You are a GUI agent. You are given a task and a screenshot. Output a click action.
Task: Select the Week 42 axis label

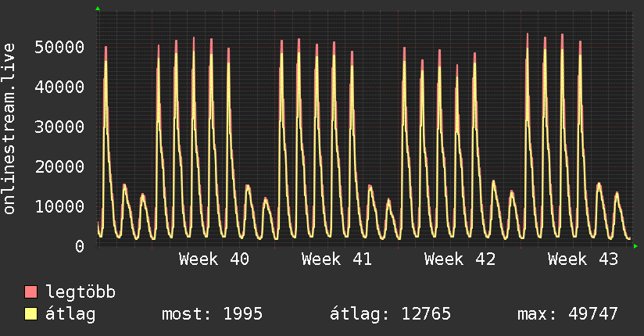coord(460,259)
